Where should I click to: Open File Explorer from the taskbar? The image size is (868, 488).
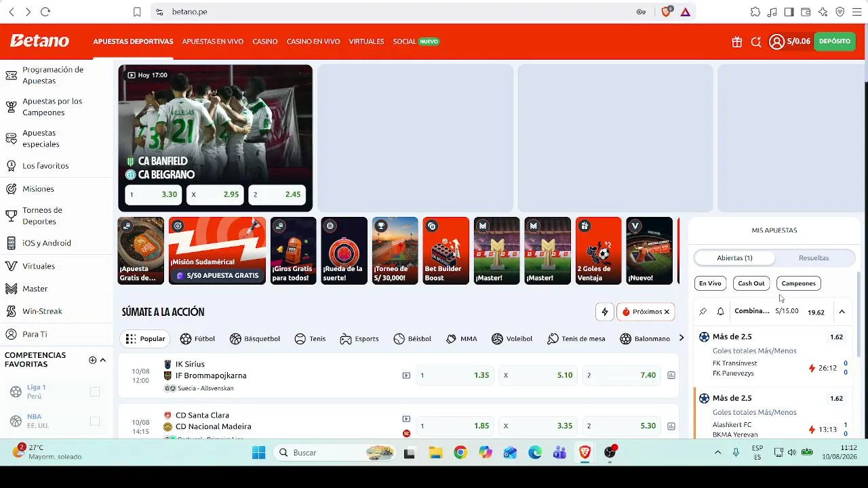click(x=435, y=453)
